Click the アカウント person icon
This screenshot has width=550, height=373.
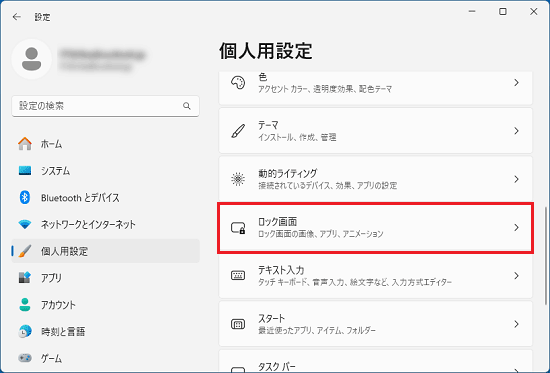coord(25,305)
